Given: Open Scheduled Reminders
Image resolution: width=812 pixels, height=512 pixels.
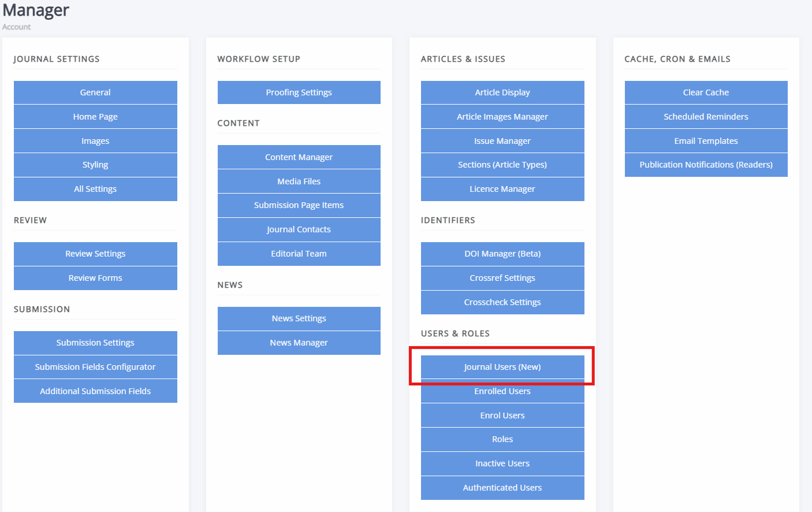Looking at the screenshot, I should click(x=706, y=117).
